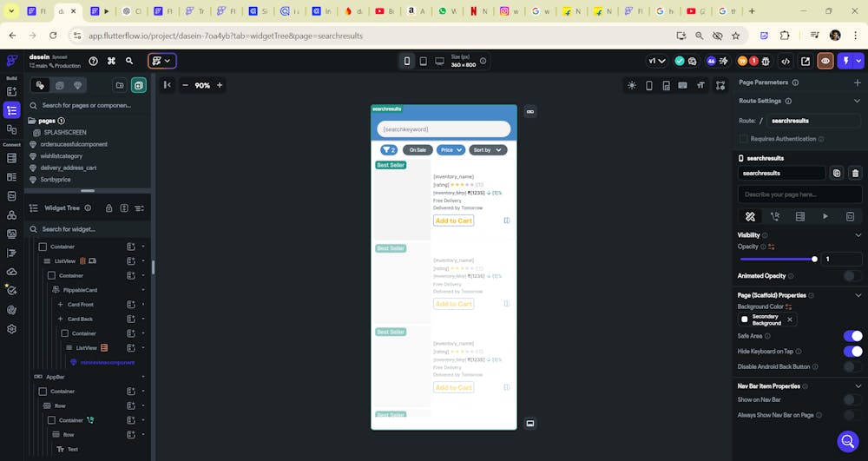
Task: Zoom out canvas with minus icon
Action: tap(186, 85)
